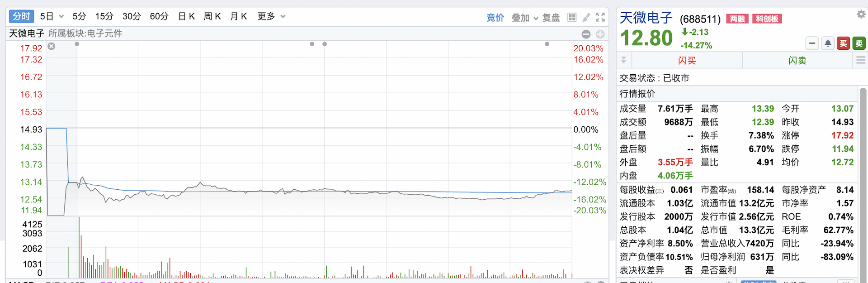Click the zoom in plus circle icon

[600, 34]
